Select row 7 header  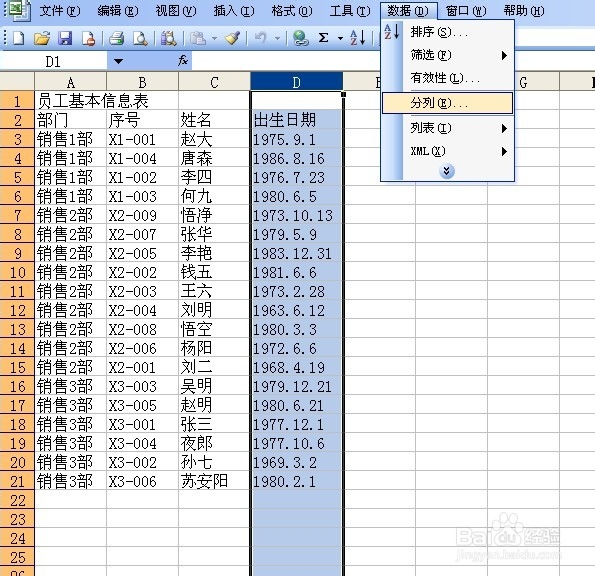point(17,215)
